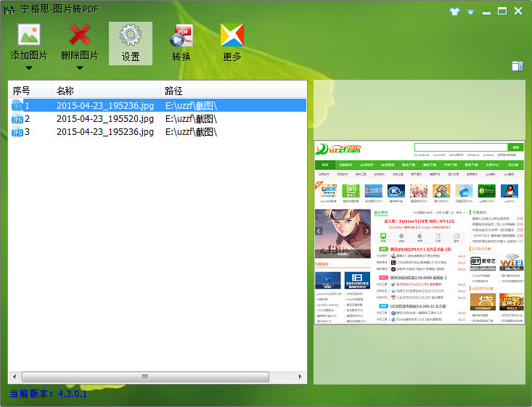This screenshot has width=532, height=407.
Task: Click the webpage preview thumbnail
Action: pyautogui.click(x=419, y=232)
